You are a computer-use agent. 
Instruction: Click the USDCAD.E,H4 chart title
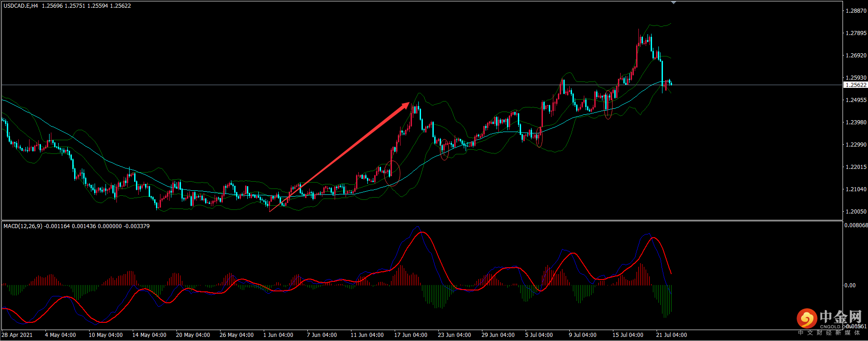21,6
